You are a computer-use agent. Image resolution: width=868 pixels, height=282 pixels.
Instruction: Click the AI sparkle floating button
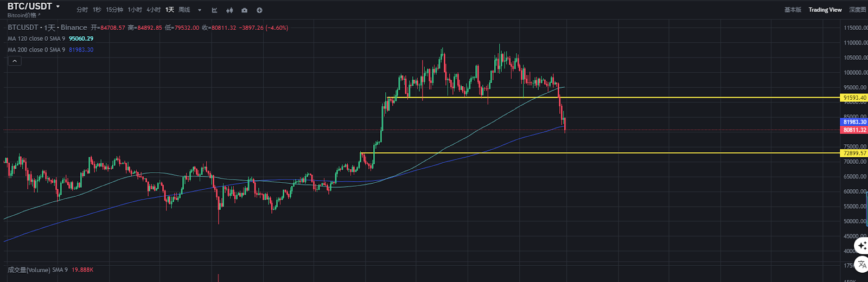click(861, 246)
